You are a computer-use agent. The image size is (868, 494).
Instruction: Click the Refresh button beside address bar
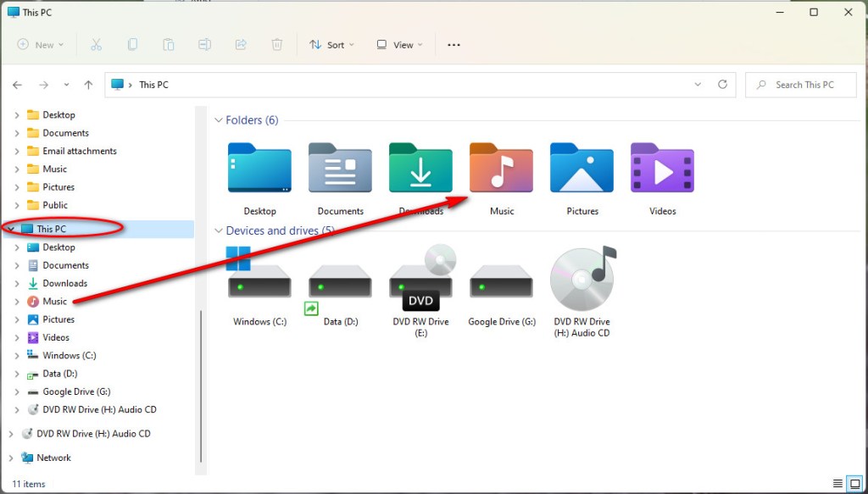(x=722, y=85)
